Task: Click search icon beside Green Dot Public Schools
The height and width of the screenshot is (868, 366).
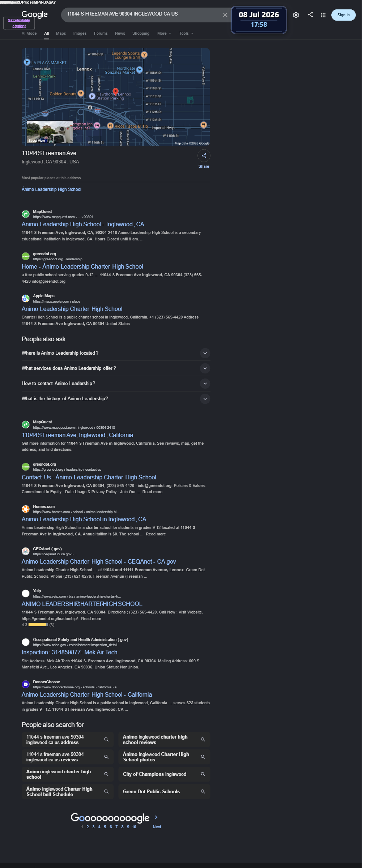Action: click(x=203, y=791)
